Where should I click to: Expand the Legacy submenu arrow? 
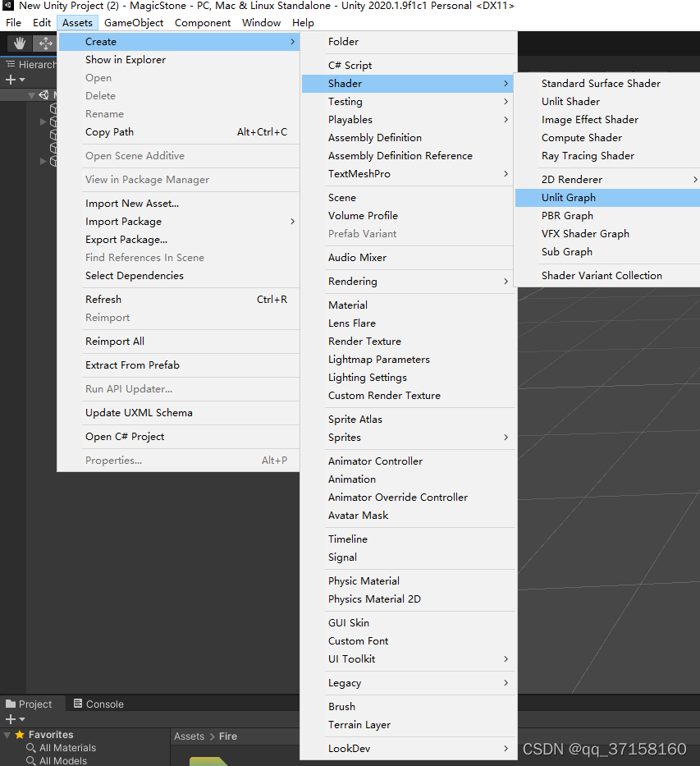[506, 683]
